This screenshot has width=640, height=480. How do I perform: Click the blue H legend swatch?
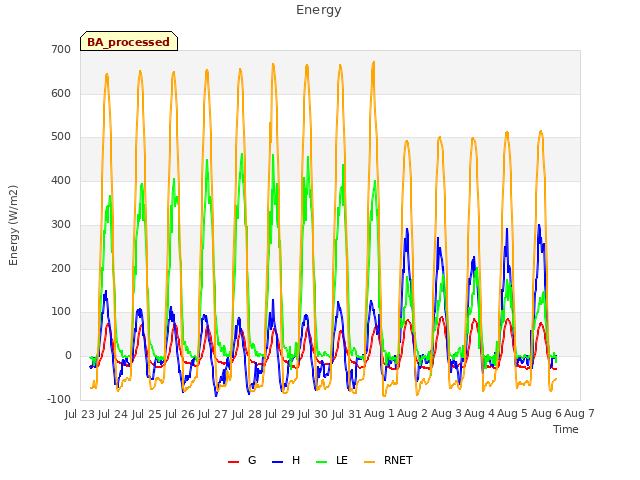277,462
